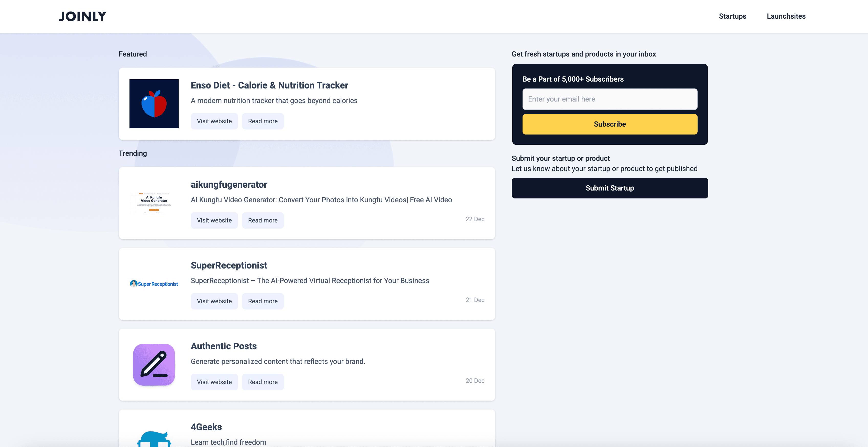Click the '22 Dec' date text

click(475, 219)
